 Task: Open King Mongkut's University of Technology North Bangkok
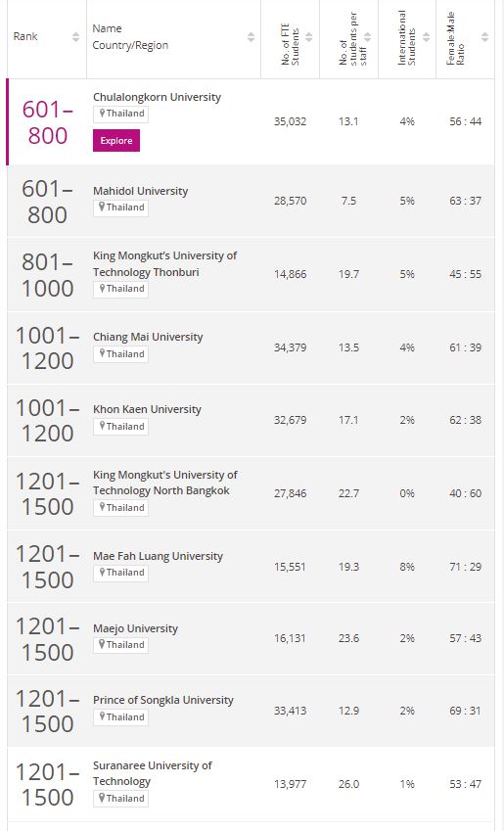[165, 483]
